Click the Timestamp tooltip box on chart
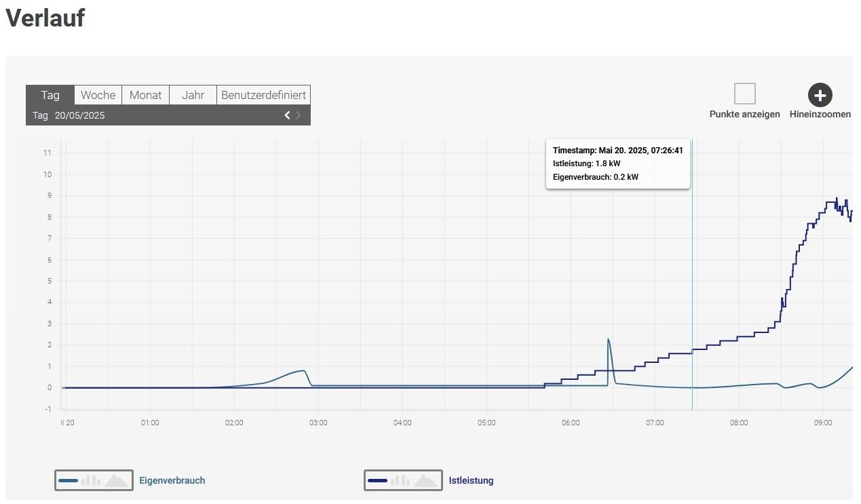Viewport: 861px width, 504px height. click(617, 163)
